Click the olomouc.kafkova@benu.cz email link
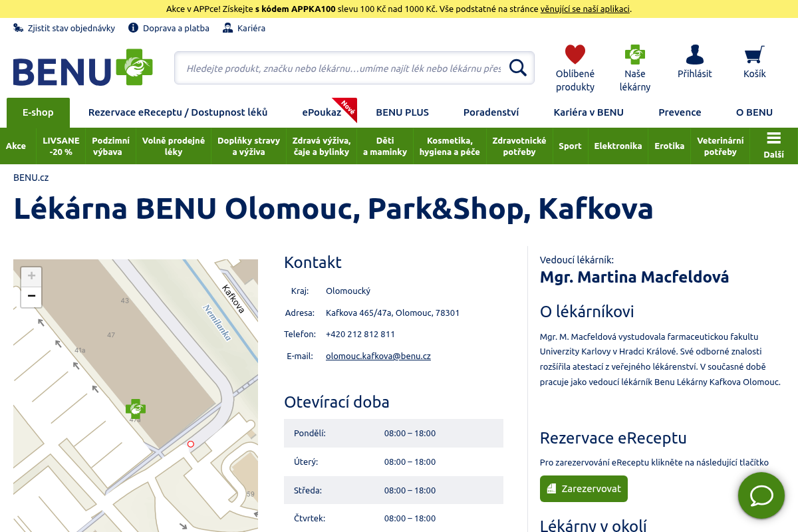Screen dimensions: 798x532 click(378, 356)
